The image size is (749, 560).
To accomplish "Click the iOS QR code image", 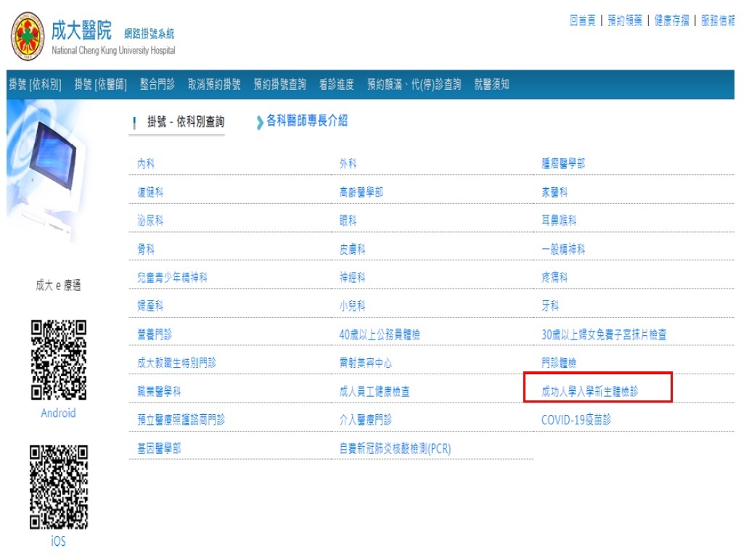I will 58,487.
